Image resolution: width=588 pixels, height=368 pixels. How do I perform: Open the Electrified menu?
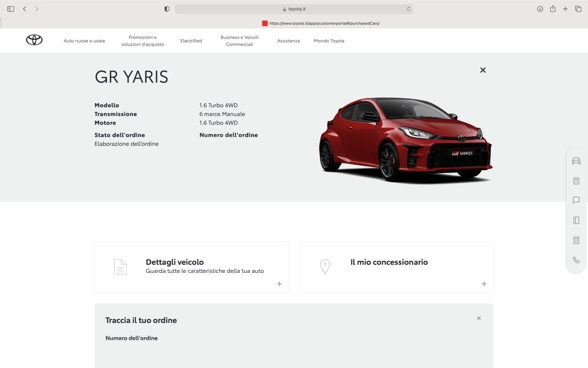191,41
